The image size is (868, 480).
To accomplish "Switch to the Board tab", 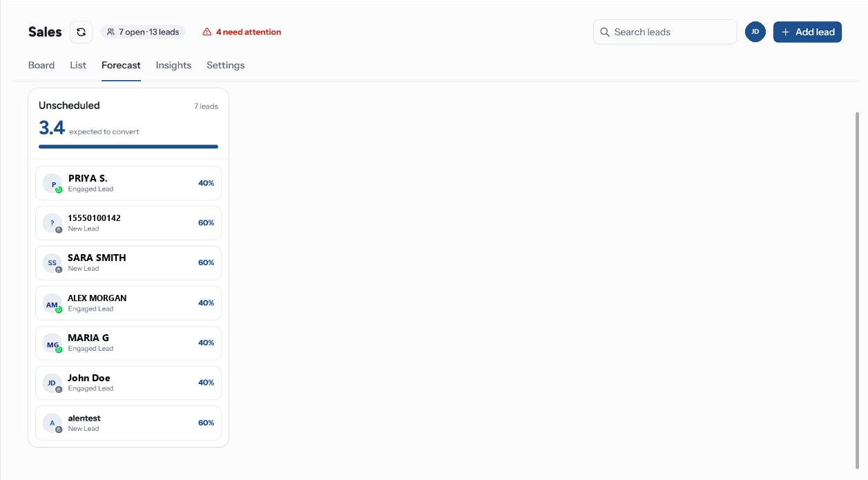I will pyautogui.click(x=41, y=65).
